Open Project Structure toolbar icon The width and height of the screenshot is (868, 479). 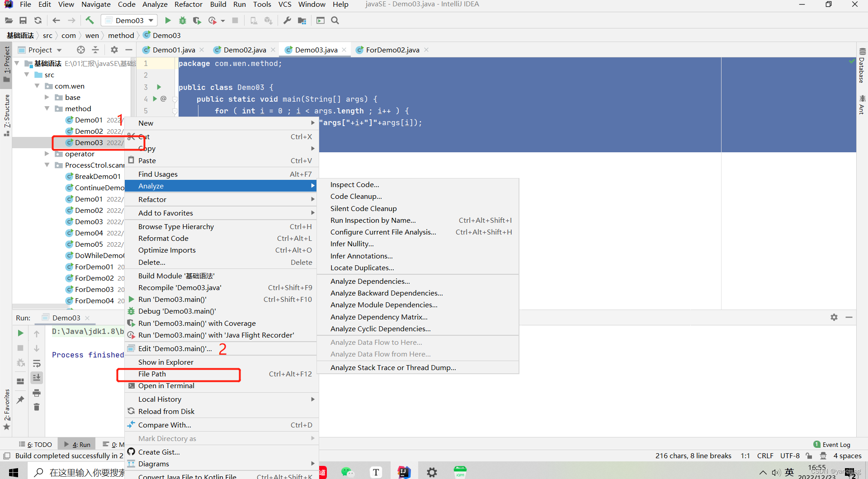(302, 20)
